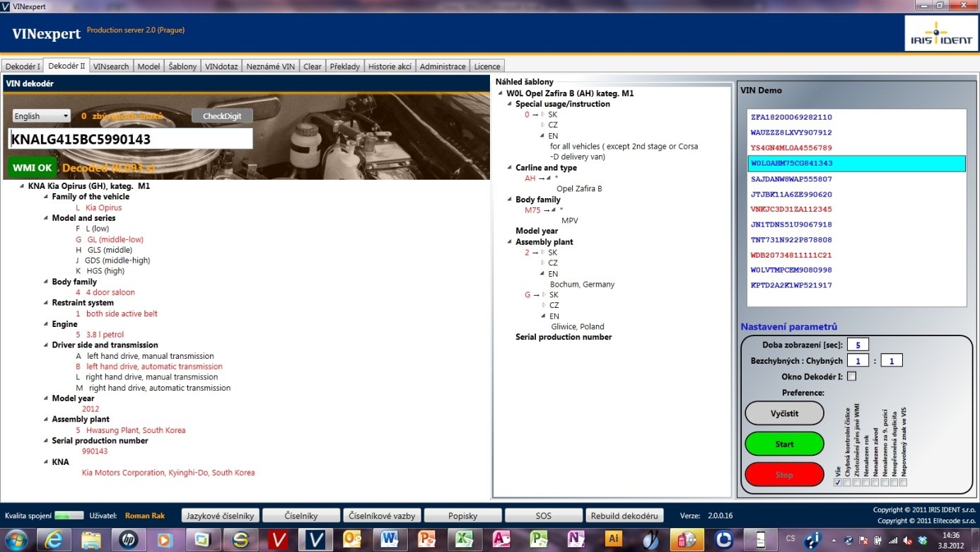This screenshot has height=552, width=980.
Task: Collapse the 'KNA Kia Opirus (GH)' root node
Action: [x=22, y=186]
